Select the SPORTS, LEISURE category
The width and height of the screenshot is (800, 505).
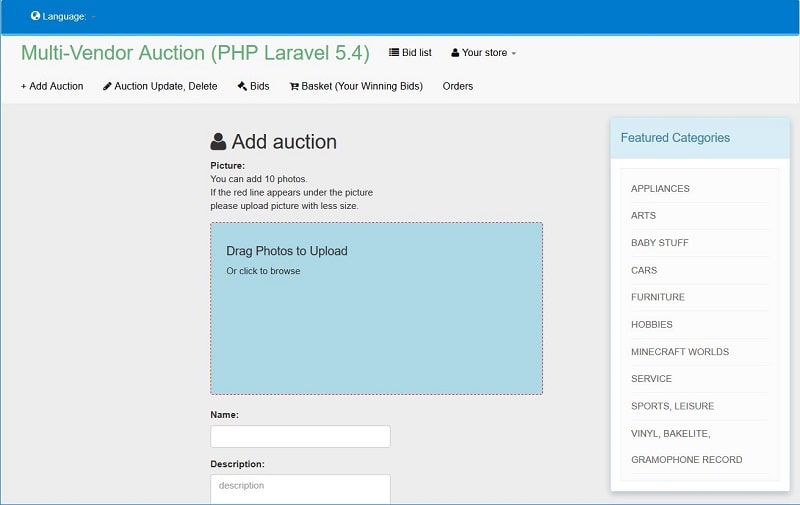tap(672, 406)
